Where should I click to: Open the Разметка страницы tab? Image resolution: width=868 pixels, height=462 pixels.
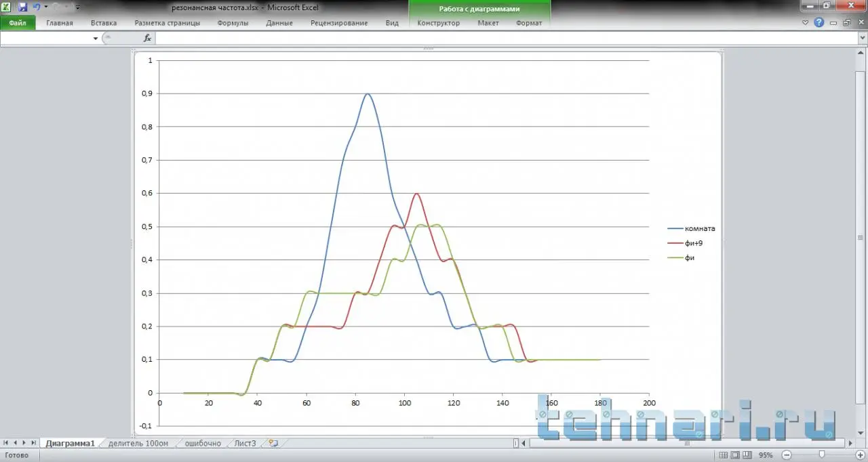167,23
